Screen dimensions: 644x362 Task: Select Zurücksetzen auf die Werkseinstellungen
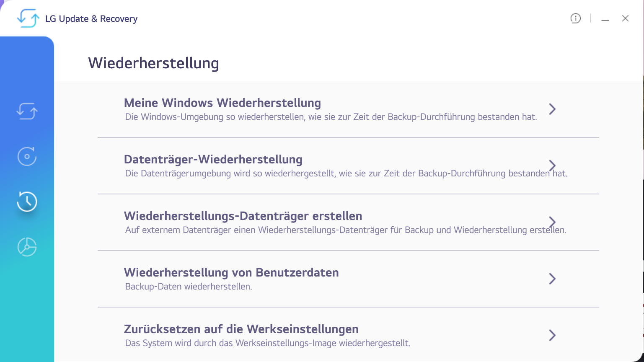pos(241,329)
